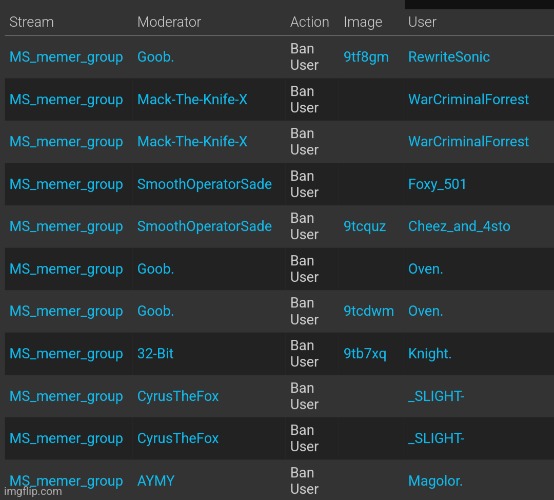Open image link 9tb7xq
This screenshot has width=554, height=500.
point(365,354)
